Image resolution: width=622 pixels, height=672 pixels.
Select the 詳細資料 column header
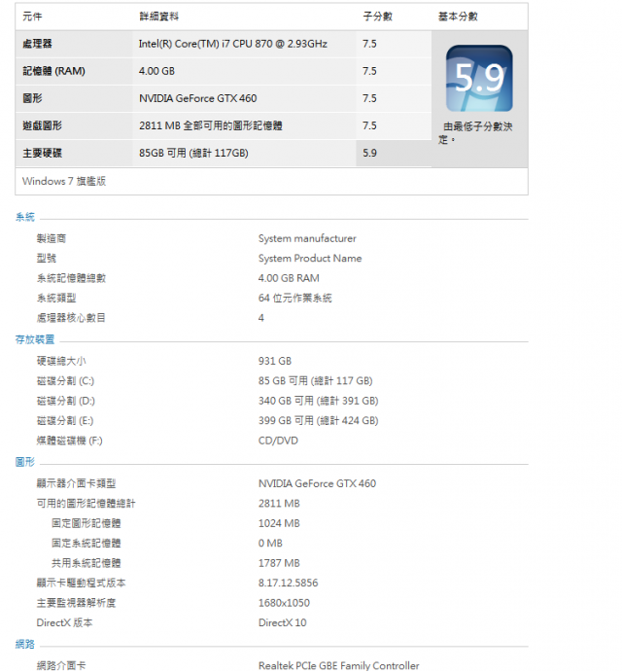159,17
